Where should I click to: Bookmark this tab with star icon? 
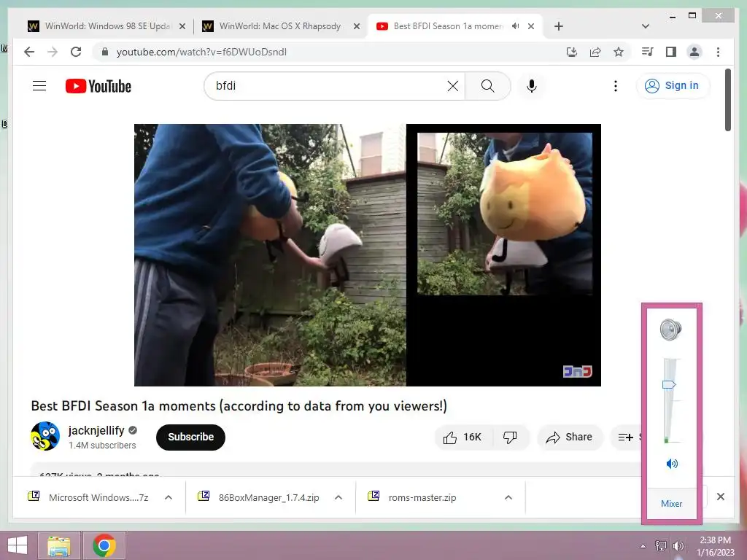pyautogui.click(x=619, y=52)
